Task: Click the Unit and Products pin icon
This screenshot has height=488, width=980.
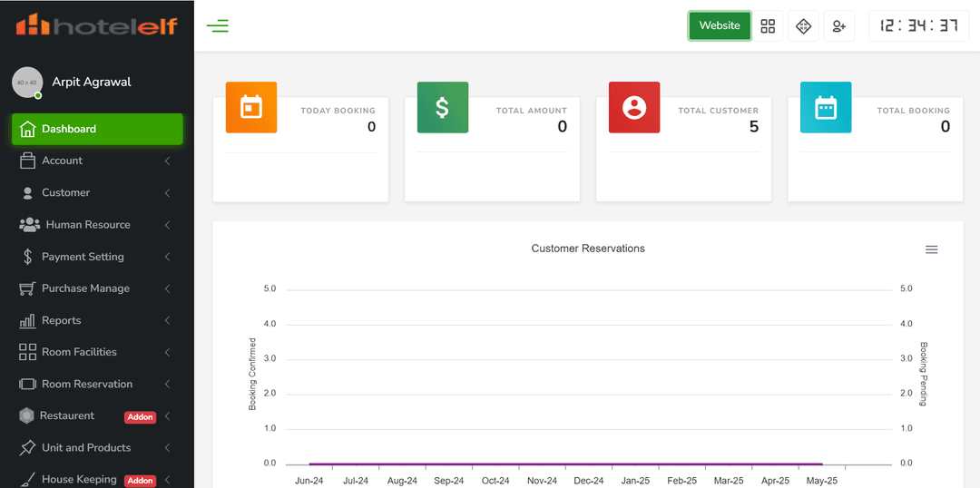Action: point(27,448)
